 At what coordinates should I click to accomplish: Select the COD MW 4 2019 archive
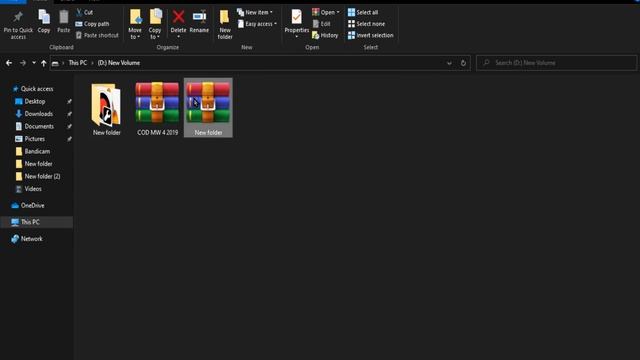157,109
